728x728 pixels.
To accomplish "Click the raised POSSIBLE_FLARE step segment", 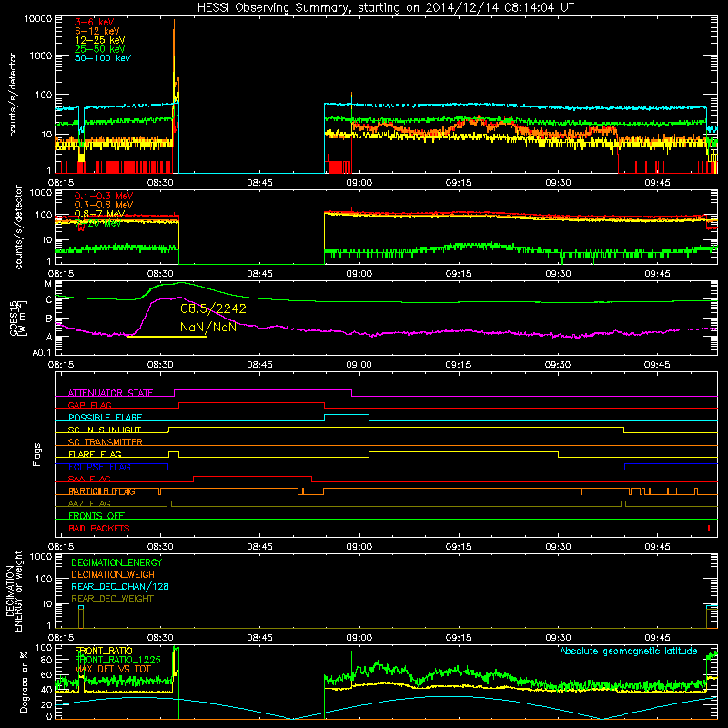I will coord(347,415).
